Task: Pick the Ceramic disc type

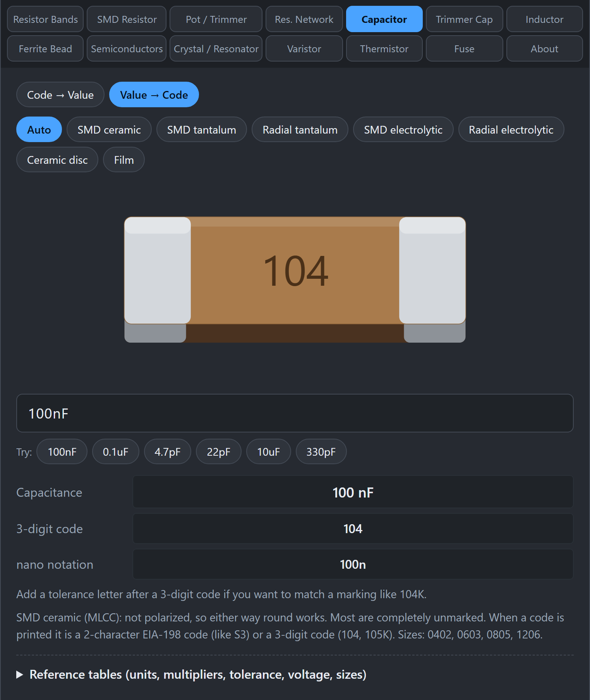Action: click(x=57, y=160)
